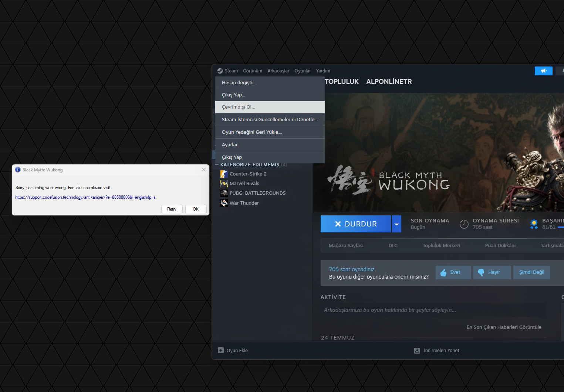The height and width of the screenshot is (392, 564).
Task: Click the Marvel Rivals game icon
Action: click(x=224, y=183)
